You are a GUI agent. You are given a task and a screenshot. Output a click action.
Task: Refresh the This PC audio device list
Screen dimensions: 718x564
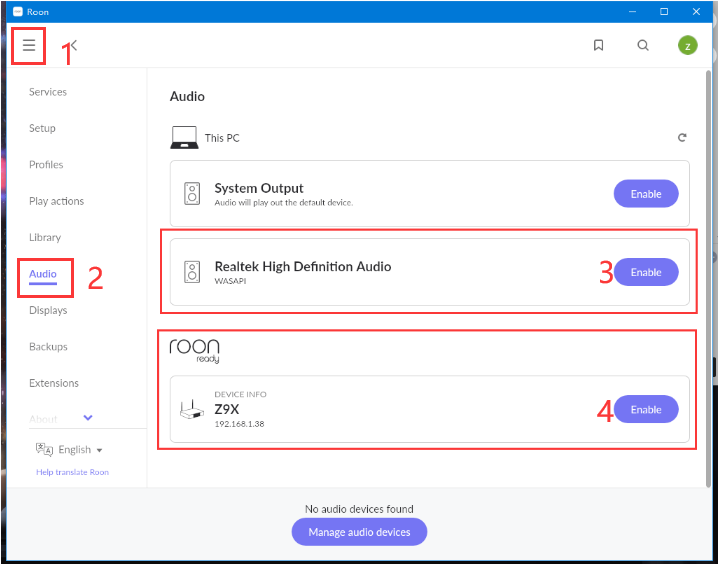(682, 138)
